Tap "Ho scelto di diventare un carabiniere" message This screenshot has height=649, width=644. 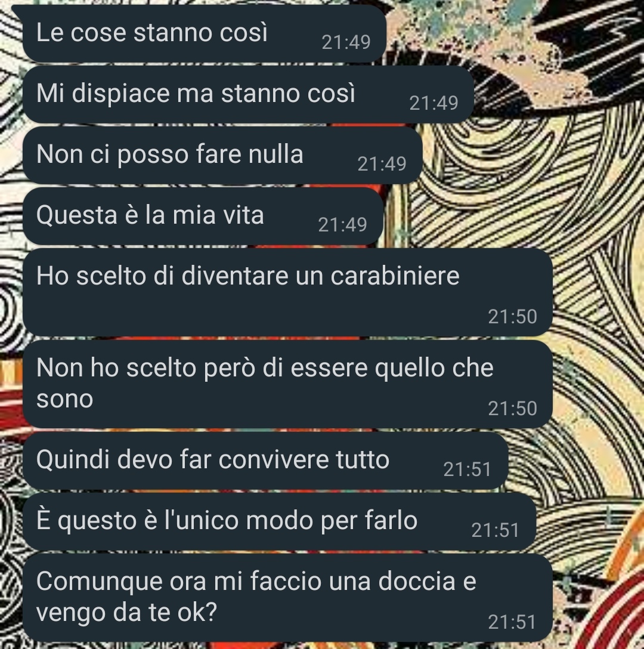(x=287, y=292)
